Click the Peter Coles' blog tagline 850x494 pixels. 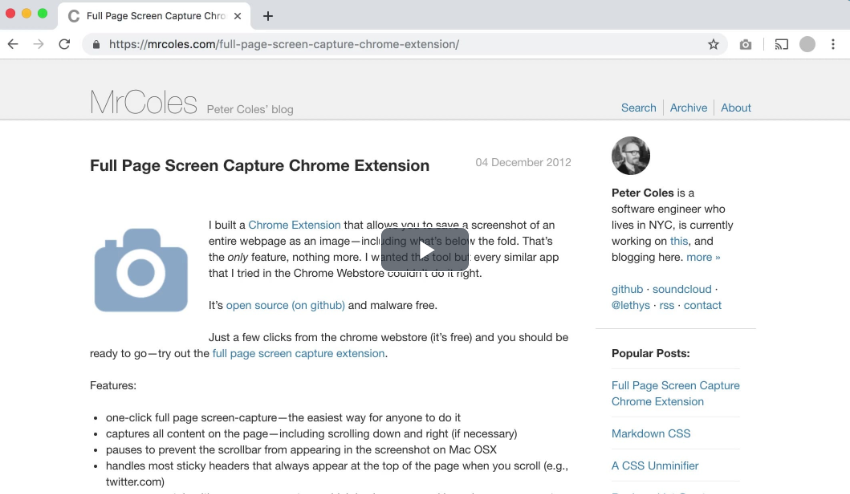250,109
